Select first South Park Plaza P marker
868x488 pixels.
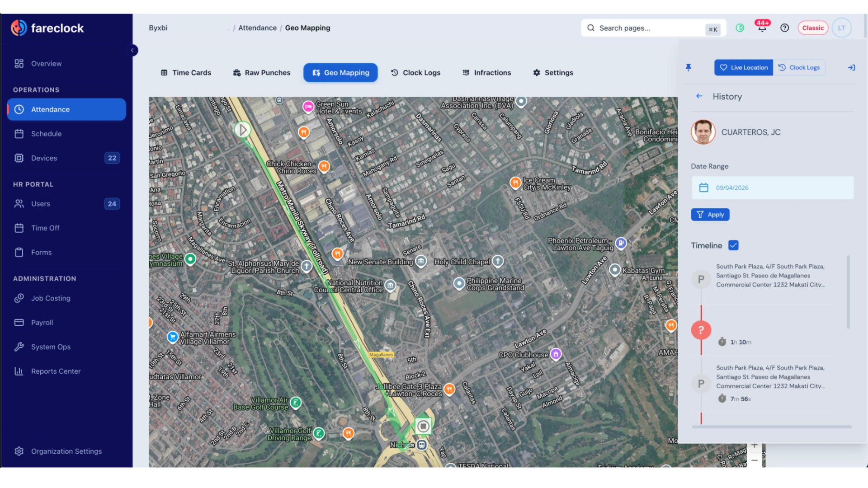pos(701,280)
